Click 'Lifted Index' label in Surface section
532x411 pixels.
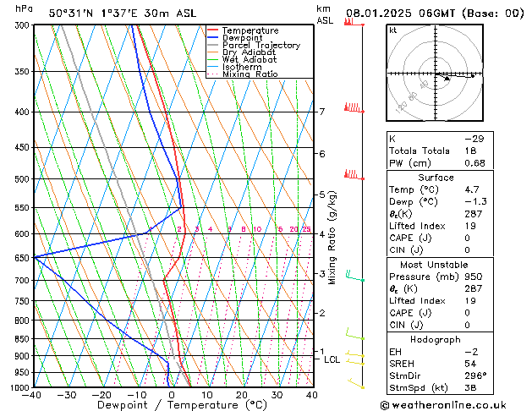pos(417,226)
